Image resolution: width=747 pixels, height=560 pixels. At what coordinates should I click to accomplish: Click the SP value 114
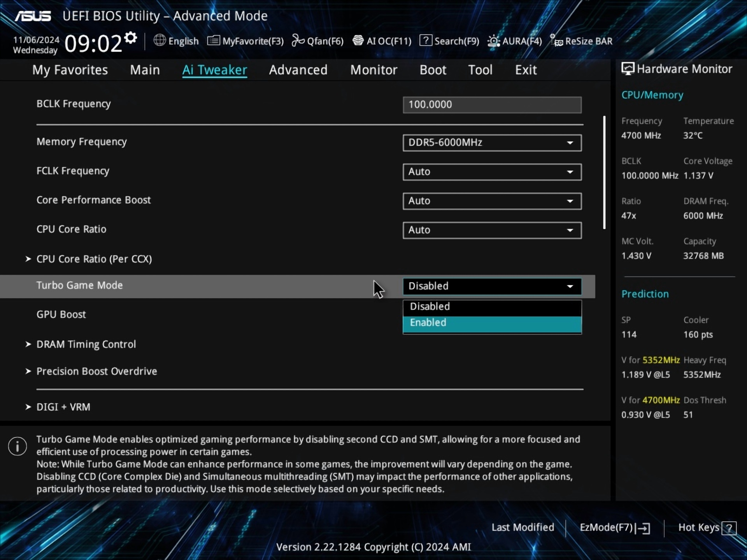pos(629,334)
